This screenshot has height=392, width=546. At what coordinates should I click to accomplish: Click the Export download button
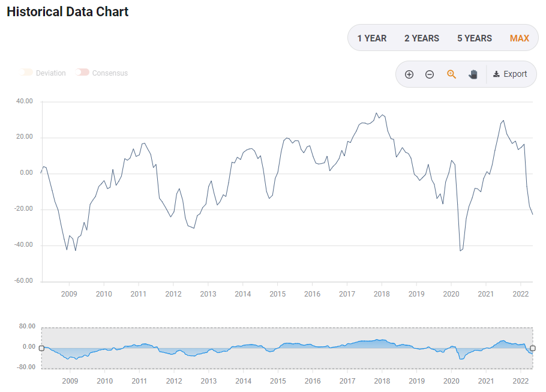510,74
